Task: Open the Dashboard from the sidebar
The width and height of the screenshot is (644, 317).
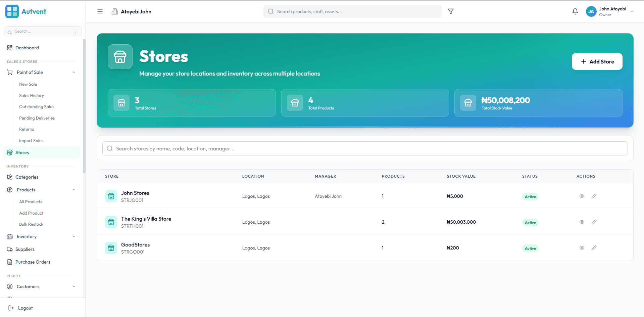Action: (27, 48)
